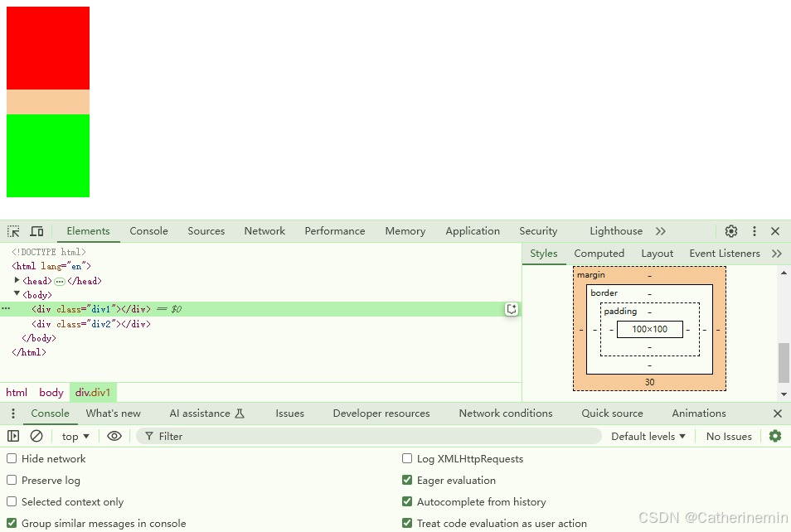The image size is (791, 532).
Task: Collapse the body element node
Action: 17,293
